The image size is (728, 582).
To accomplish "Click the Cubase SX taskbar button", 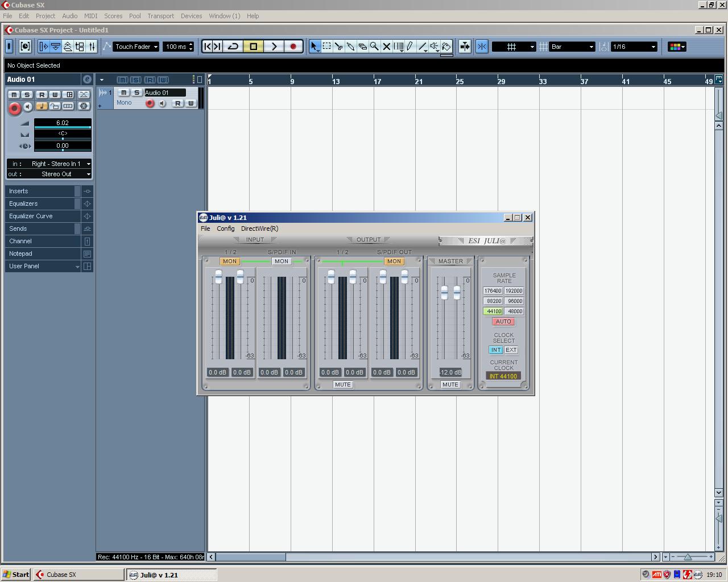I will pos(78,575).
